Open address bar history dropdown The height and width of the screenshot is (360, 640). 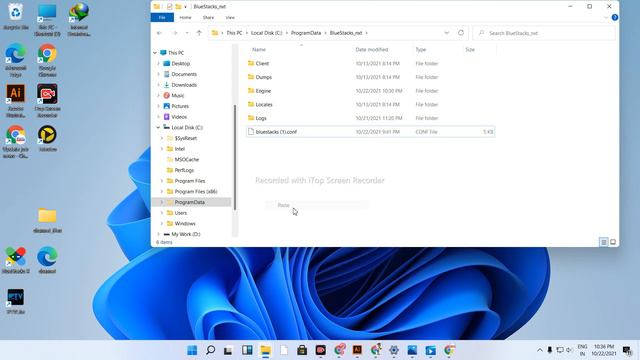pos(446,33)
